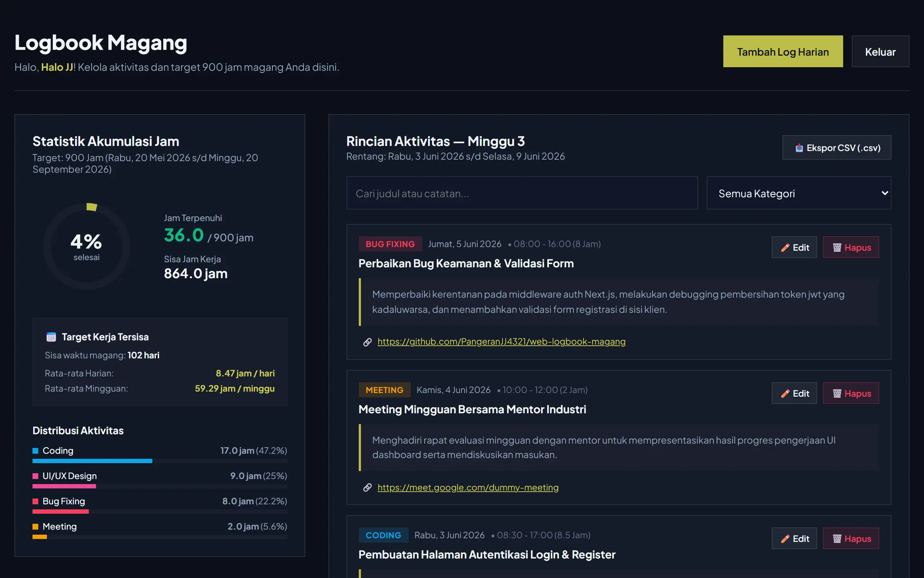Delete the Meeting Mingguan entry with Hapus
Image resolution: width=924 pixels, height=578 pixels.
pos(851,393)
